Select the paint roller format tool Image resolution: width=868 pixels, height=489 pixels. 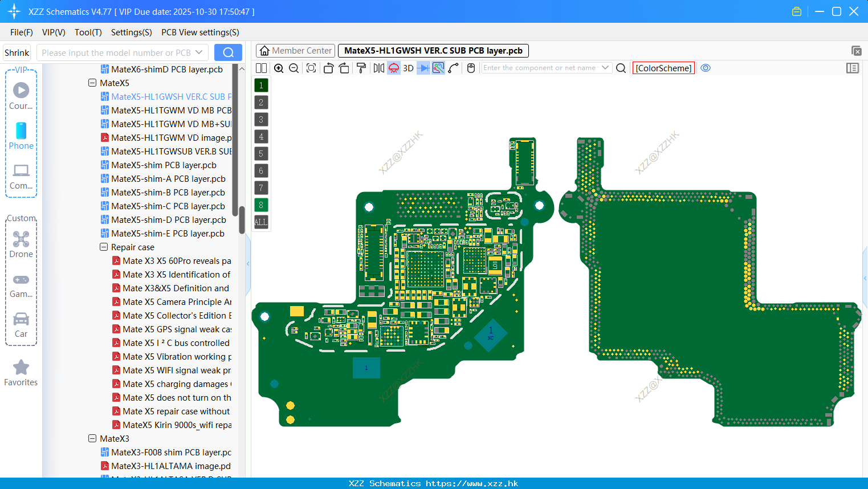(361, 68)
